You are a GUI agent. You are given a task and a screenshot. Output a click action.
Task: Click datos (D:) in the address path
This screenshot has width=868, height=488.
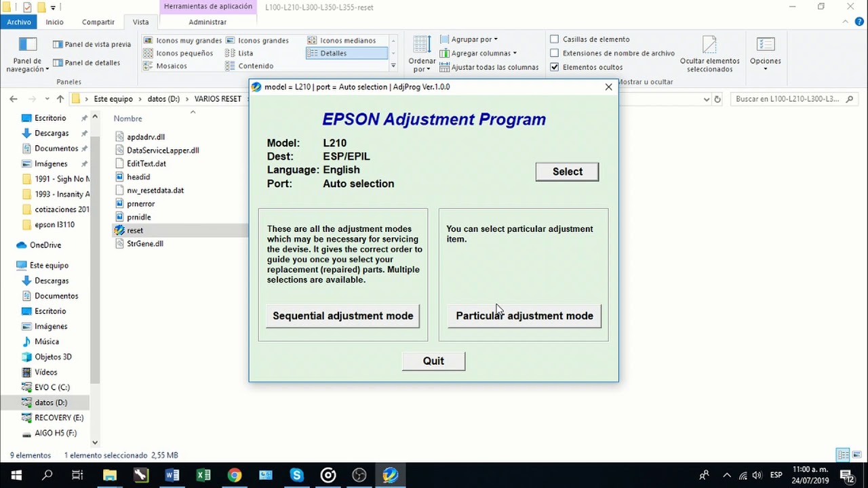163,99
